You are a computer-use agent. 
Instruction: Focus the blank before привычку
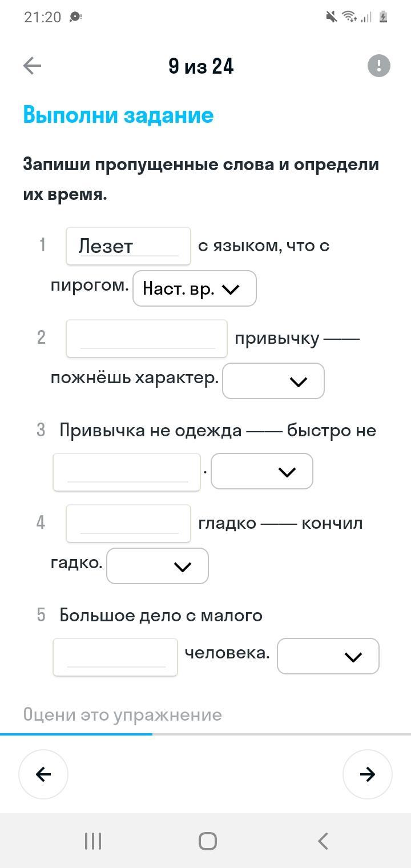[147, 339]
